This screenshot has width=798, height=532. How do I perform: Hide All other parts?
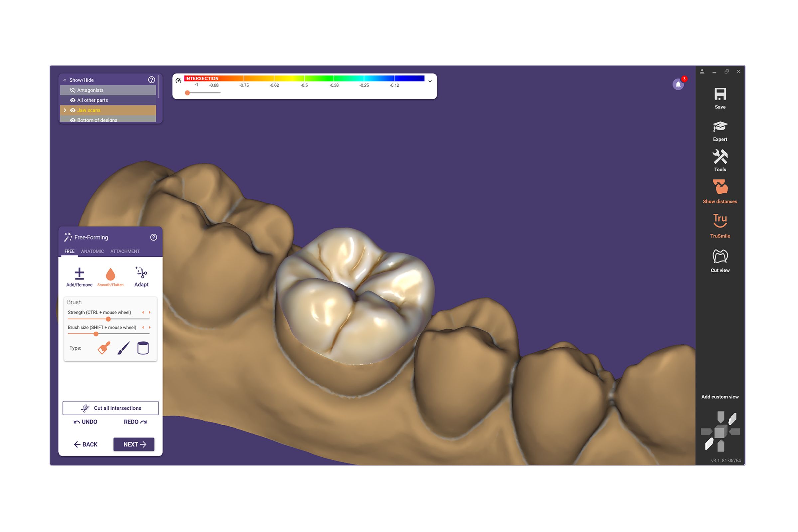[72, 100]
